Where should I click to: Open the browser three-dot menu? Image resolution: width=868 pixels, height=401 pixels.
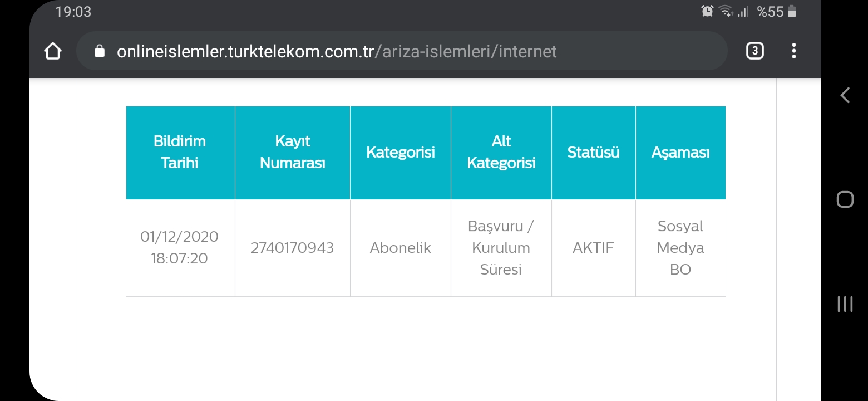(x=793, y=51)
